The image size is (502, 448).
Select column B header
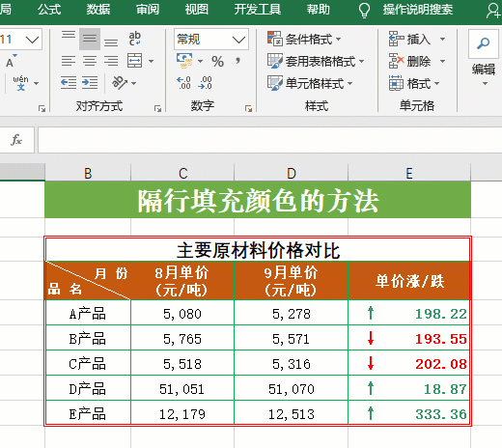pos(88,173)
